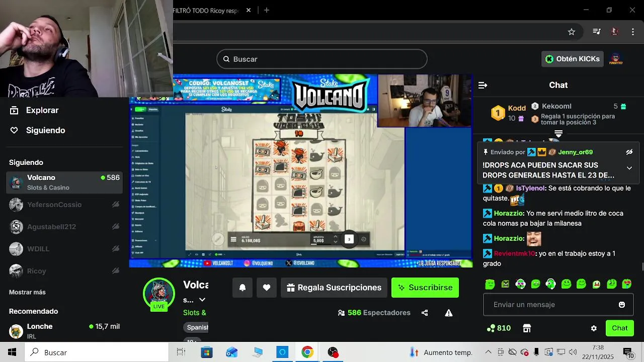Toggle notification bell for Volcano
The width and height of the screenshot is (644, 362).
243,288
